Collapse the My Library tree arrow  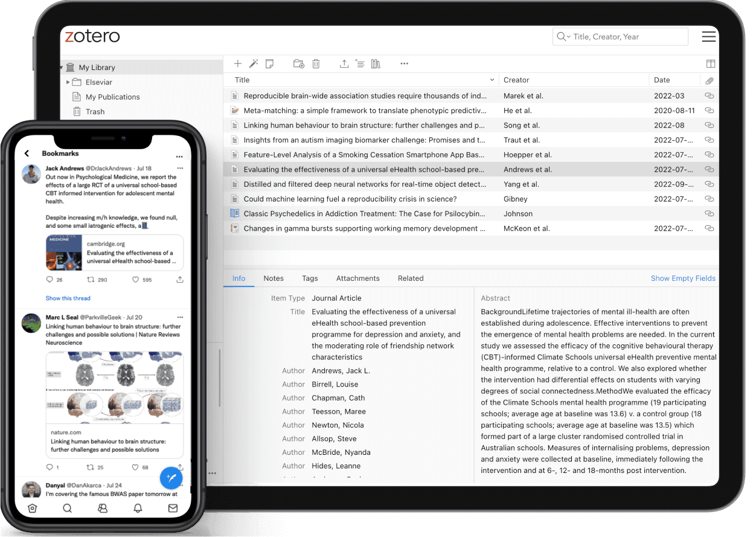62,68
